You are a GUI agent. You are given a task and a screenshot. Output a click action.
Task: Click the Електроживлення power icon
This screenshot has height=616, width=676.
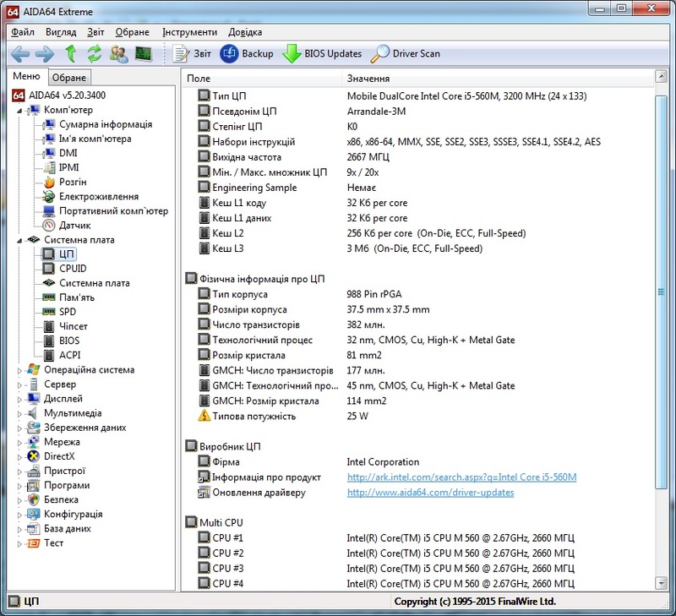[x=49, y=197]
